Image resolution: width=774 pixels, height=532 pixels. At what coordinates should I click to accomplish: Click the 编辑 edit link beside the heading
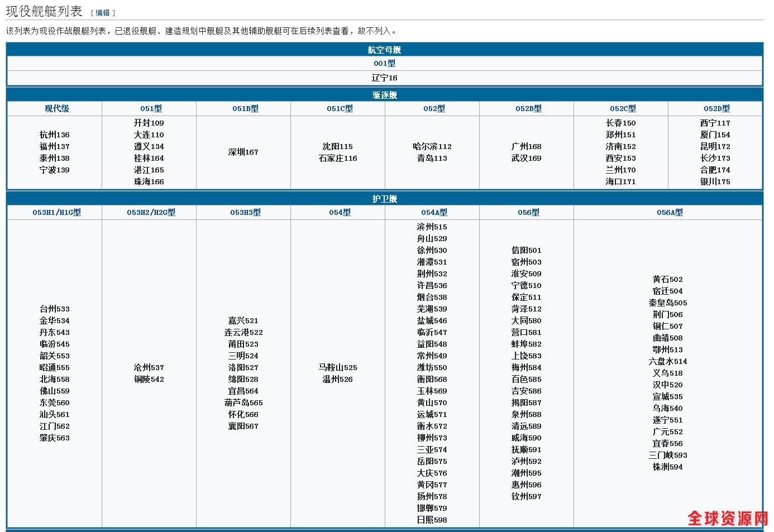102,13
